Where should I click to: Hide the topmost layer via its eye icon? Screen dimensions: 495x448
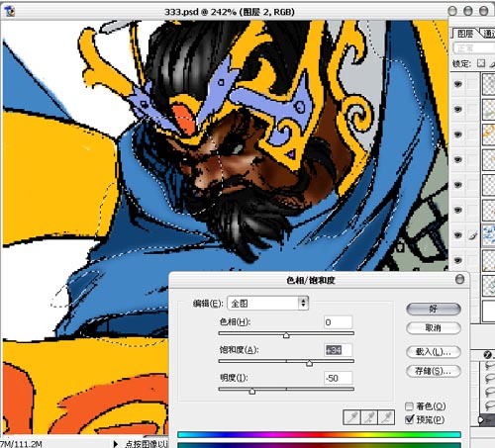457,84
